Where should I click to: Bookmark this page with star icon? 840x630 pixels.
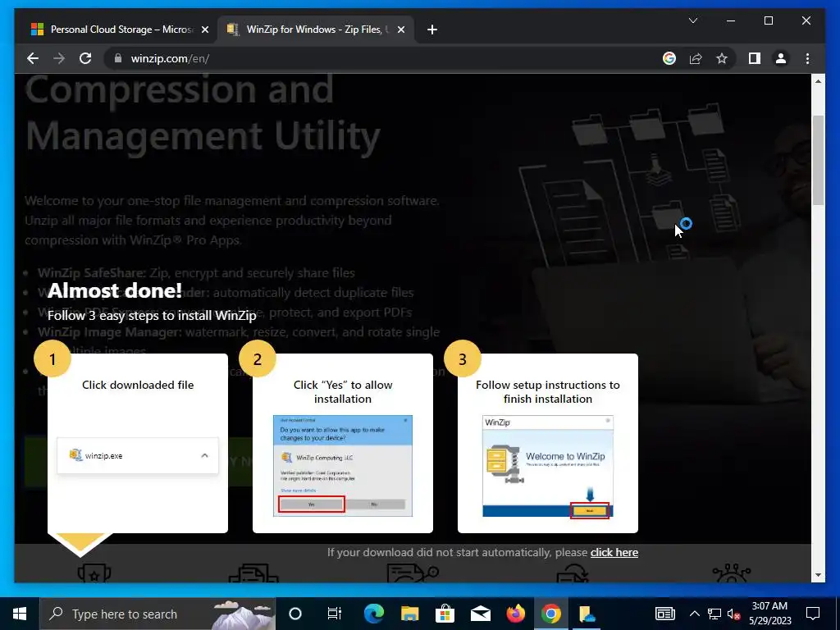tap(722, 58)
